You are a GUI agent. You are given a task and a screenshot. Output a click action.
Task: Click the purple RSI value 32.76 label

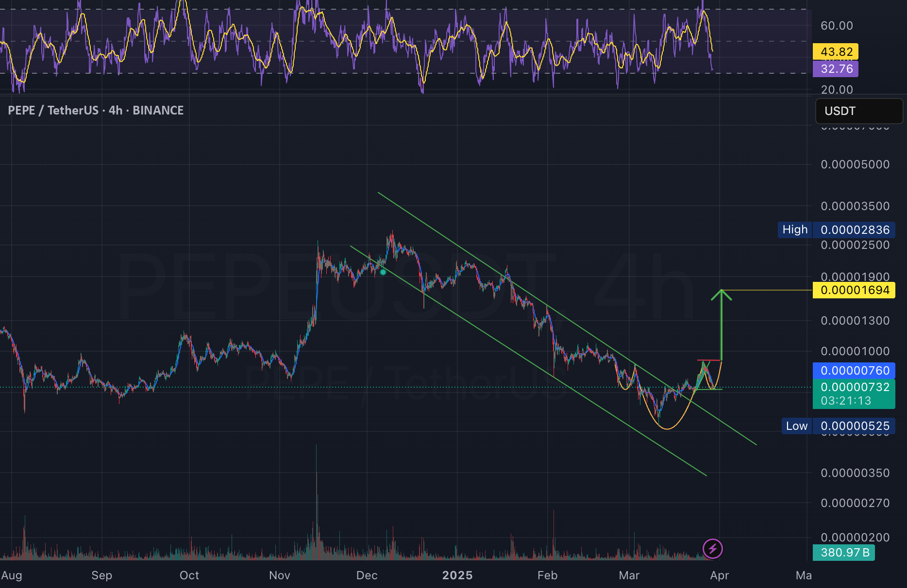[x=836, y=69]
